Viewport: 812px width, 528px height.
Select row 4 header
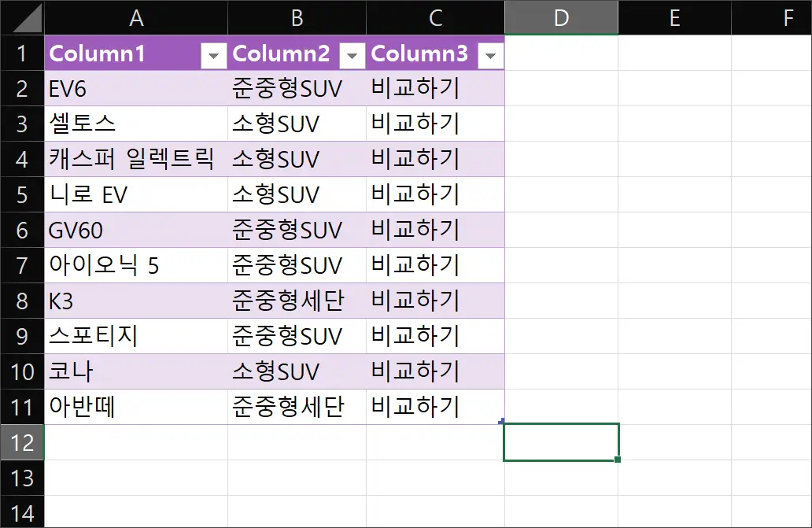pos(22,159)
